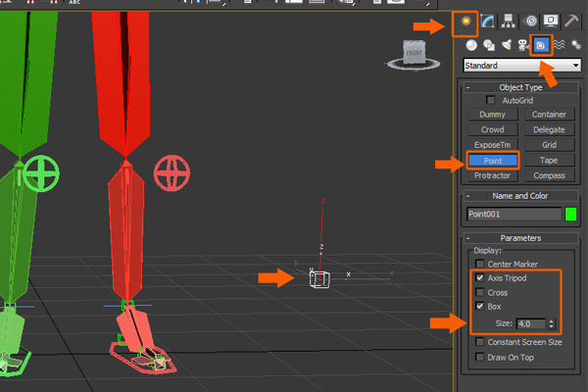This screenshot has height=392, width=588.
Task: Open the Standard helpers category dropdown
Action: [x=522, y=66]
